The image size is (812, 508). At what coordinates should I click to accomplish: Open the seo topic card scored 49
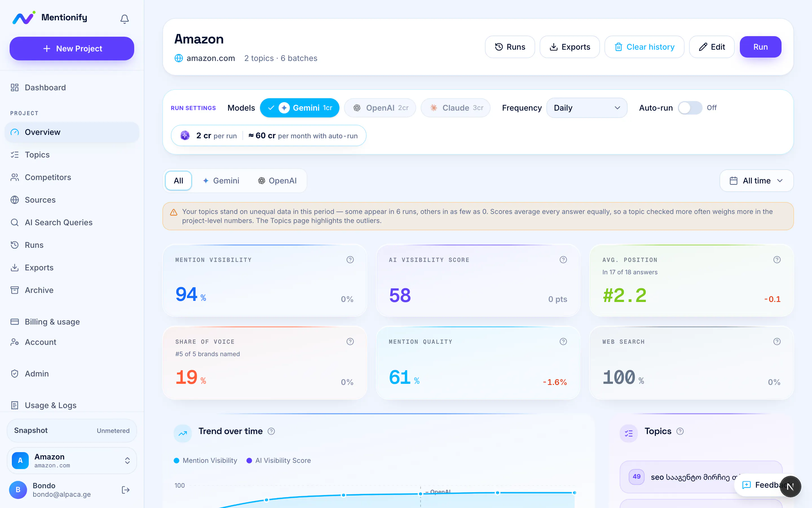[701, 477]
